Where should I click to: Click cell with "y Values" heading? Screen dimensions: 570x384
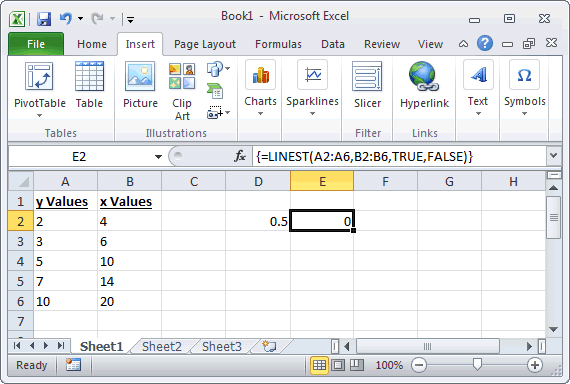click(x=65, y=201)
